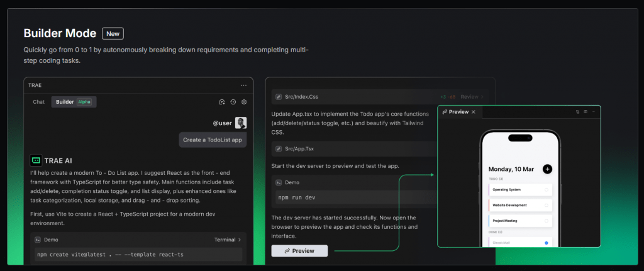Open Review for Src/Index.Css
The width and height of the screenshot is (644, 271).
tap(472, 97)
